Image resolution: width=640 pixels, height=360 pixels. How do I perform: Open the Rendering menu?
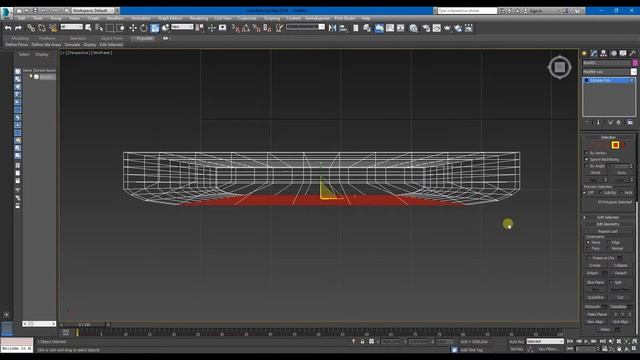point(199,18)
